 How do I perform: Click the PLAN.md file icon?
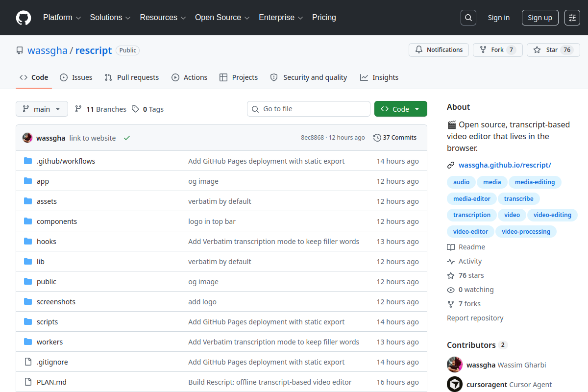28,382
